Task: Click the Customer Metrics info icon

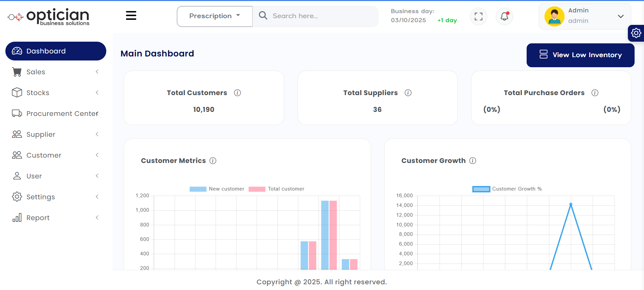Action: [x=213, y=161]
